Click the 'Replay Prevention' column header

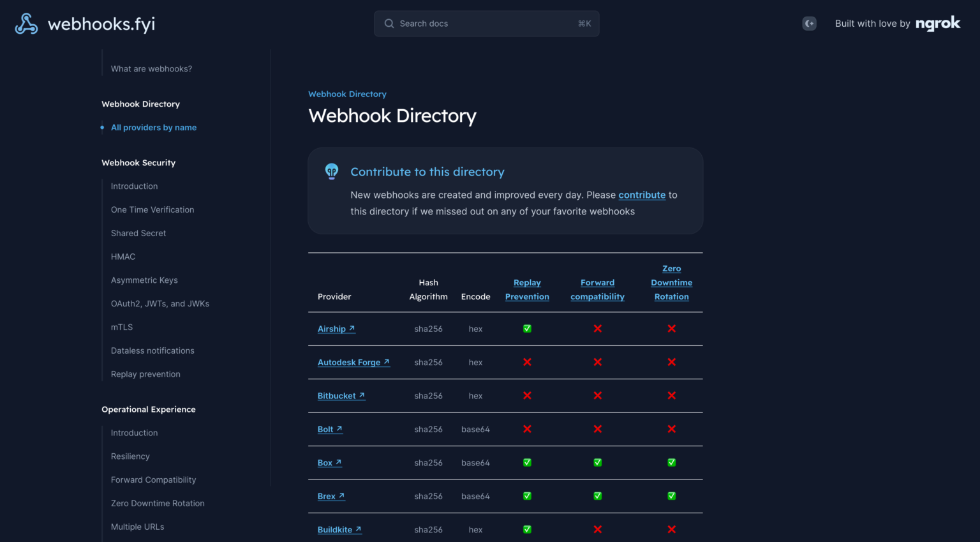pos(527,289)
